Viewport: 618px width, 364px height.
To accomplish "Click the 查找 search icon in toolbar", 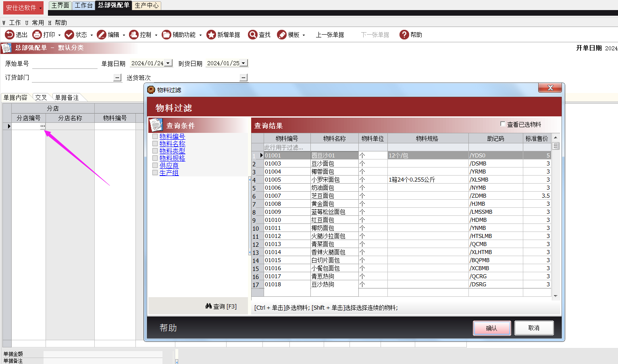I will click(x=253, y=35).
